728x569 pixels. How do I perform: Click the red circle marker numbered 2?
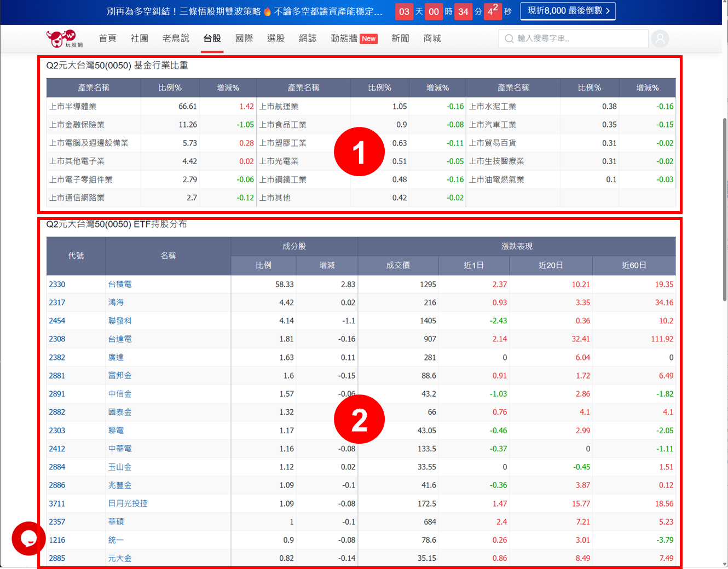pos(359,420)
